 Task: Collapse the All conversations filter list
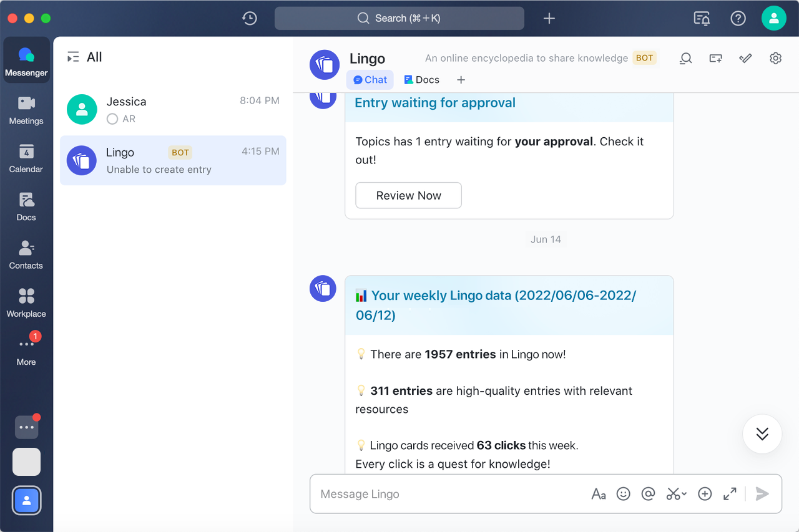(x=73, y=57)
